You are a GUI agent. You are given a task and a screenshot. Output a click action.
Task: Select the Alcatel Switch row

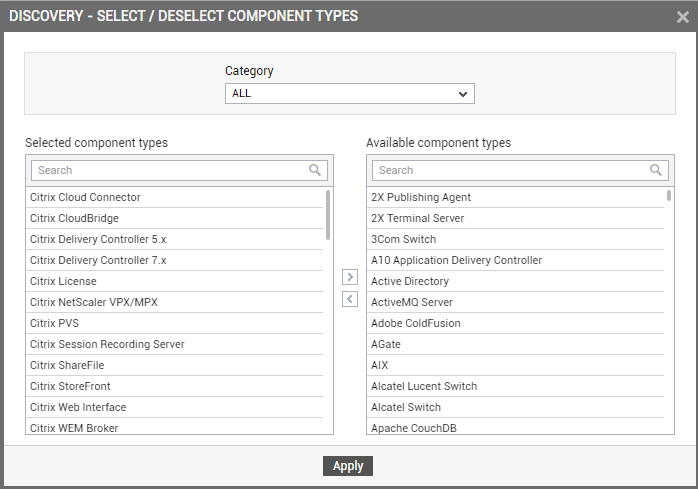(x=516, y=407)
